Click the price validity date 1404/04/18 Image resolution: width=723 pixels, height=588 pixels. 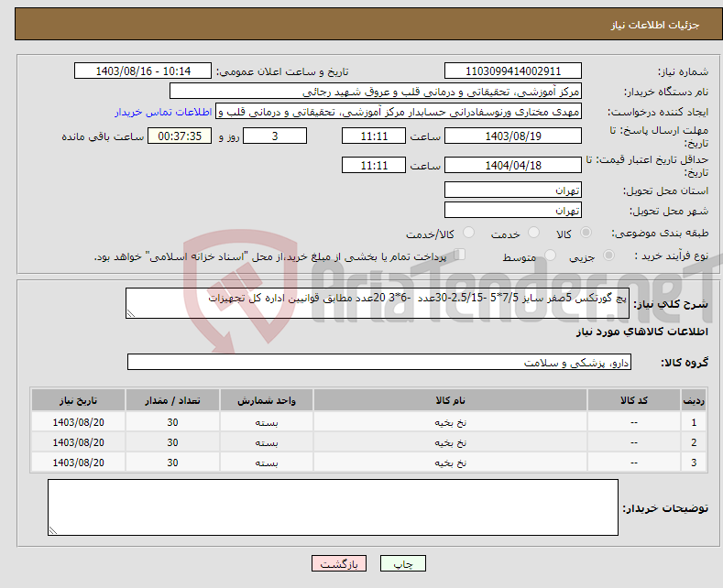[513, 165]
